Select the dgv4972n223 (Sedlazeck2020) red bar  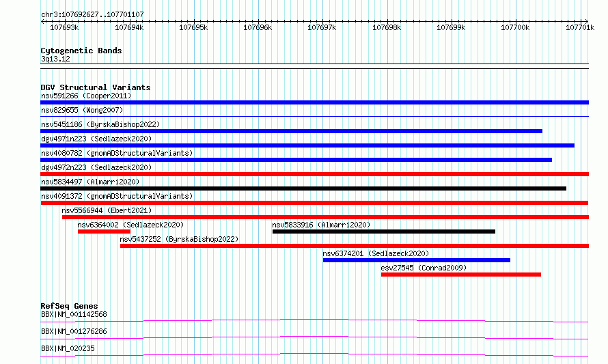314,174
